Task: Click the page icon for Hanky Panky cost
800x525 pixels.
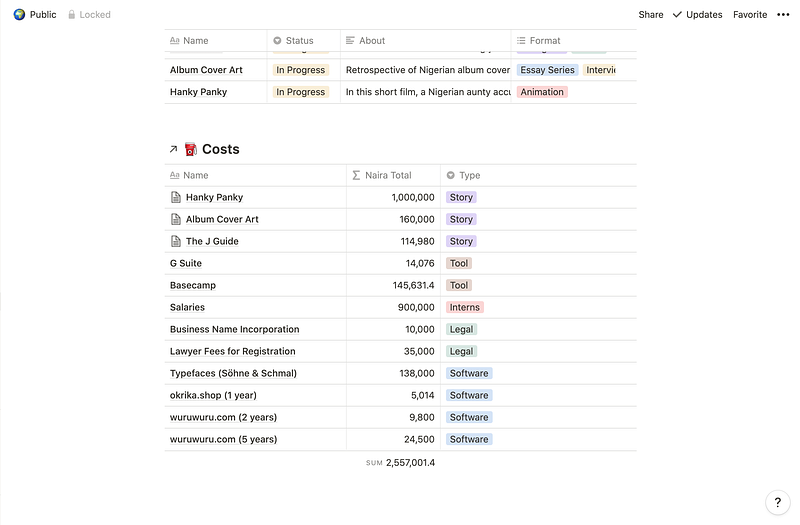Action: (176, 197)
